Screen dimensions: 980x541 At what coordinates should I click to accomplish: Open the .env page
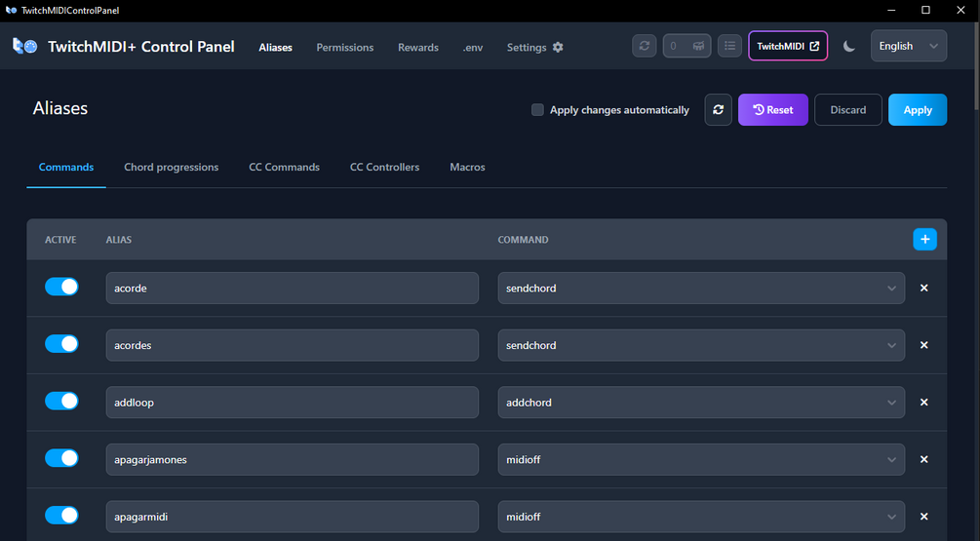pos(473,48)
